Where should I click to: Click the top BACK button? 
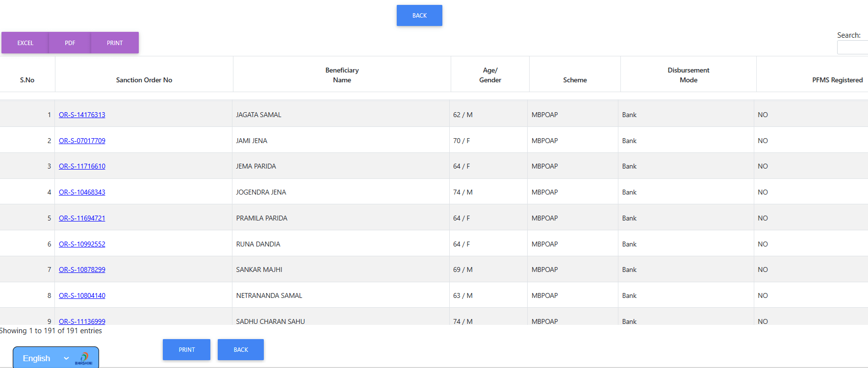click(419, 16)
